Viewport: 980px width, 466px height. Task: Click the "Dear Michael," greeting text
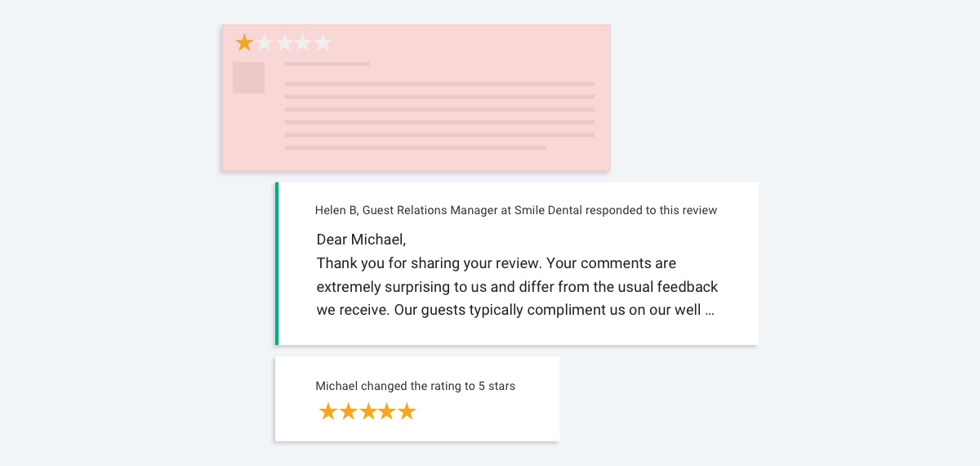361,240
